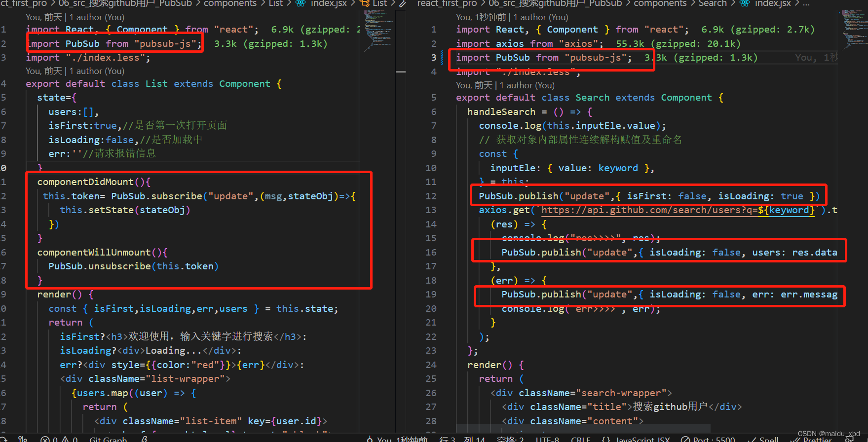Click 'componentWillUnmount' in the List editor
Viewport: 868px width, 442px height.
[94, 253]
